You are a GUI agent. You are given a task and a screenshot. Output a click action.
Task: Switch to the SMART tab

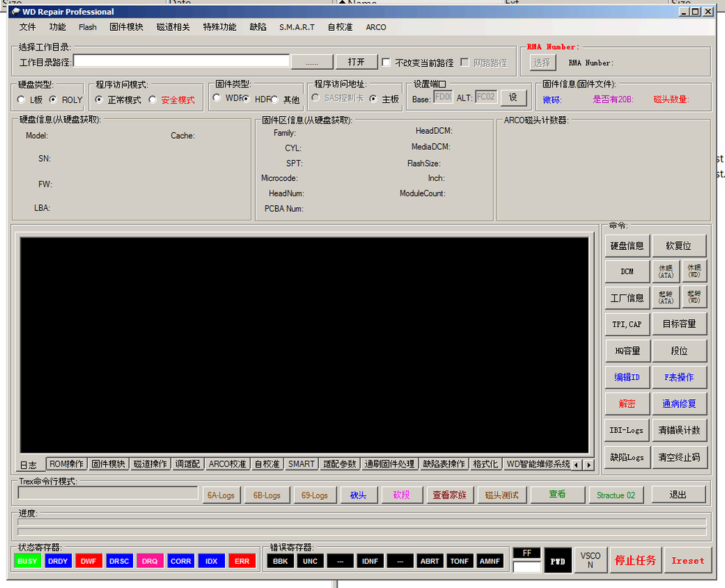301,464
